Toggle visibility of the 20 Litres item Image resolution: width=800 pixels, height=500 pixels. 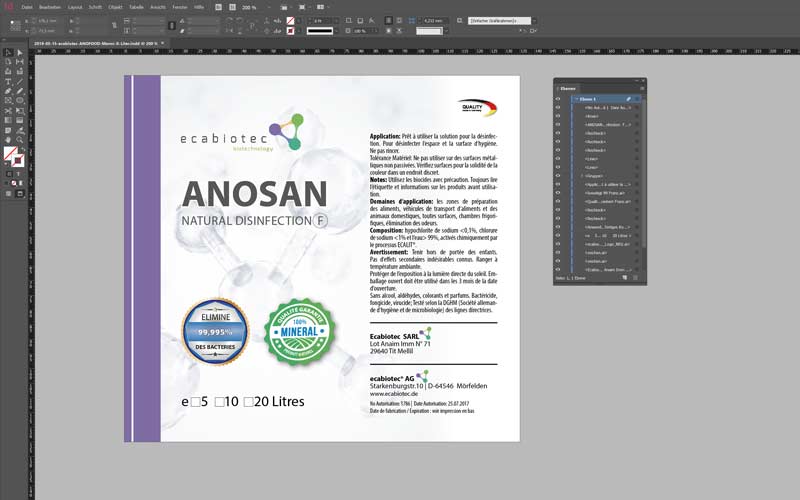pyautogui.click(x=558, y=235)
